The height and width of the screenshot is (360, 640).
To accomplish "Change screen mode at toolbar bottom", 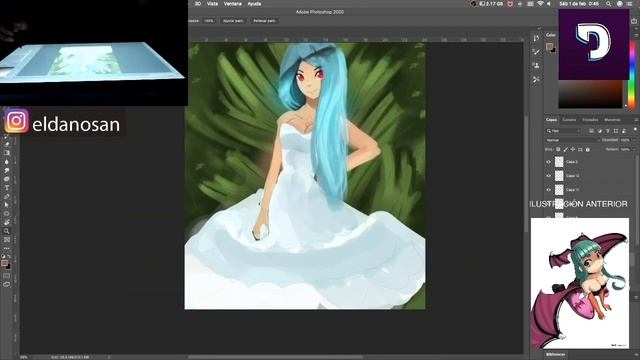I will [x=7, y=284].
